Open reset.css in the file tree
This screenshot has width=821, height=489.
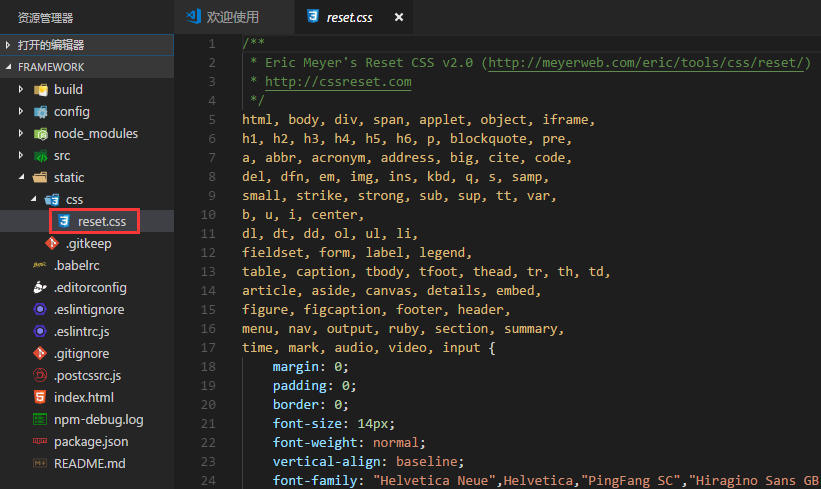click(102, 221)
